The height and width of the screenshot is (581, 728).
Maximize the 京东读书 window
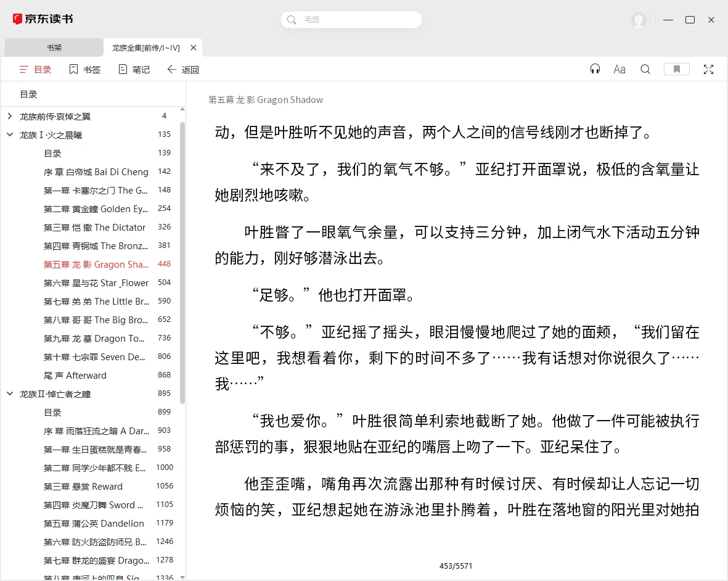[x=690, y=20]
